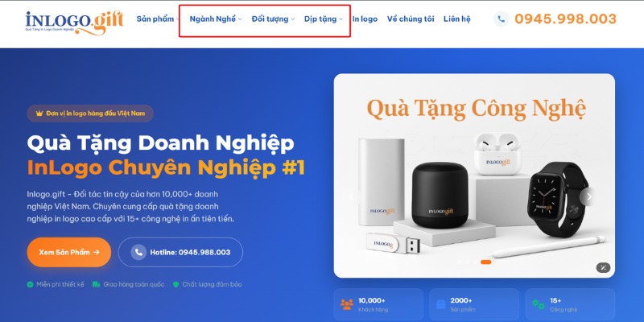
Task: Click the products icon beside 2000+
Action: pyautogui.click(x=440, y=304)
